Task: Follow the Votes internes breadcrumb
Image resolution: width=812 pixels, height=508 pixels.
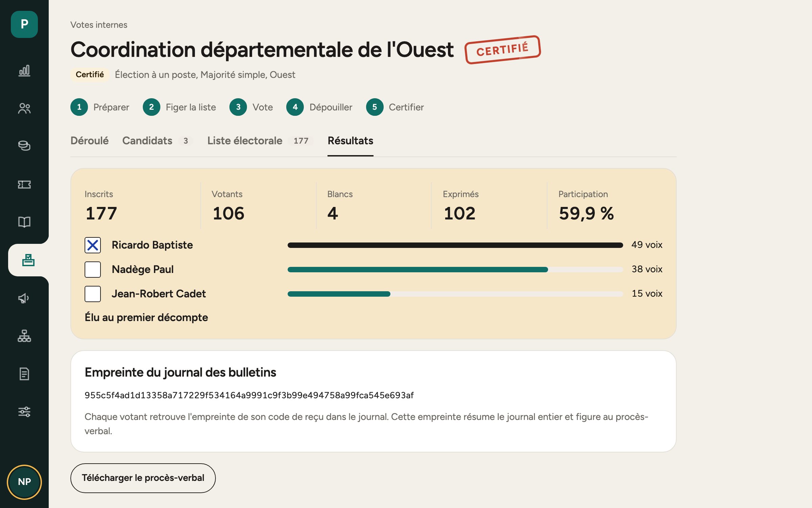Action: 99,25
